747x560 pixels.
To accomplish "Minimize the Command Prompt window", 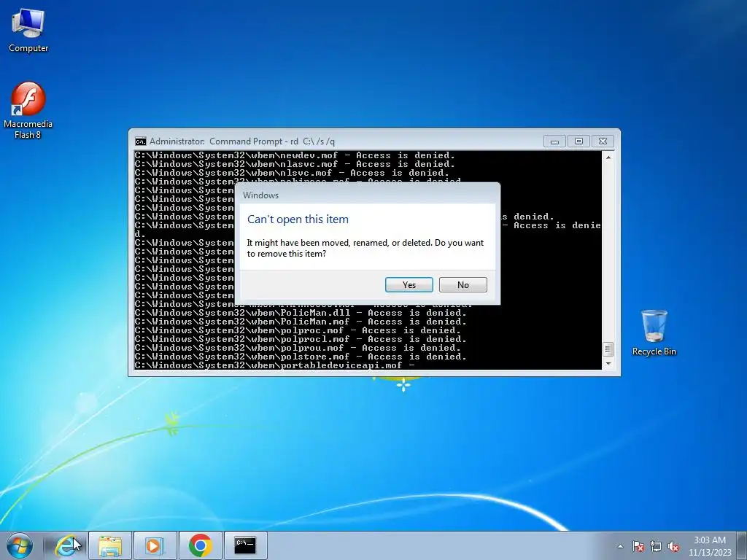I will click(x=554, y=141).
